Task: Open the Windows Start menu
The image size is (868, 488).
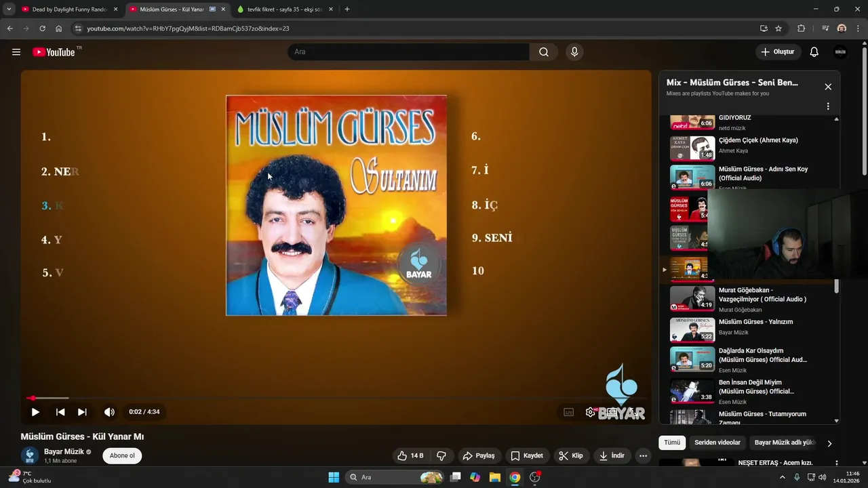Action: 334,477
